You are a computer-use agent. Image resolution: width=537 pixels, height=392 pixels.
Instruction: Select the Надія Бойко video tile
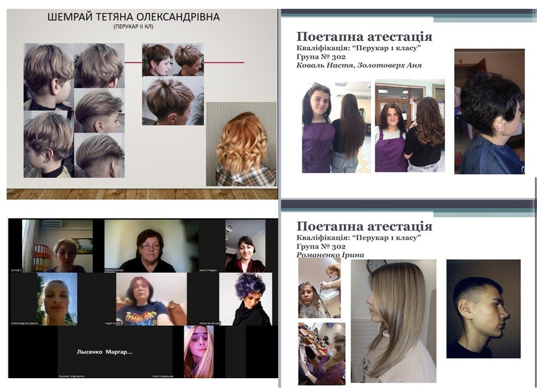pos(151,299)
